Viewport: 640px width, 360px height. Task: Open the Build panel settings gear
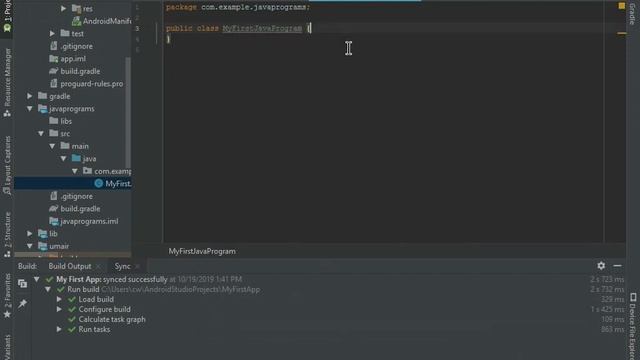click(x=601, y=266)
